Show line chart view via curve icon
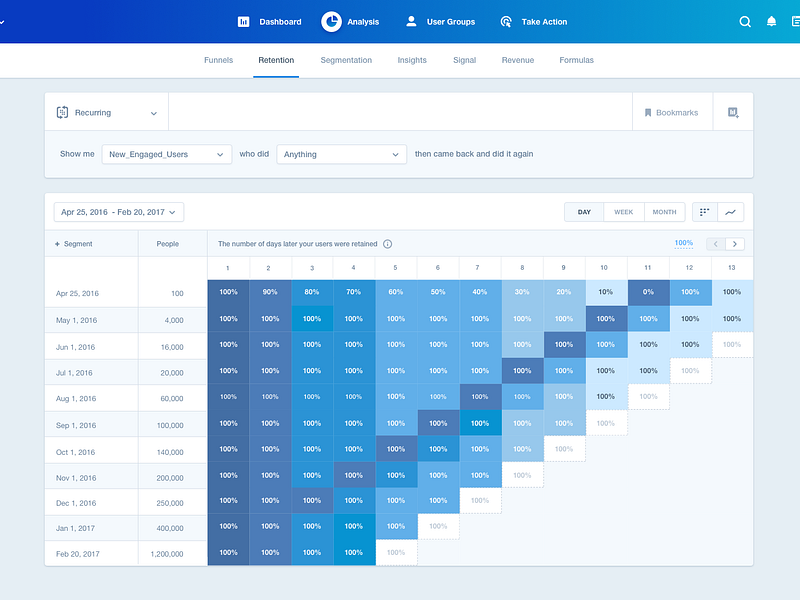 [x=731, y=212]
